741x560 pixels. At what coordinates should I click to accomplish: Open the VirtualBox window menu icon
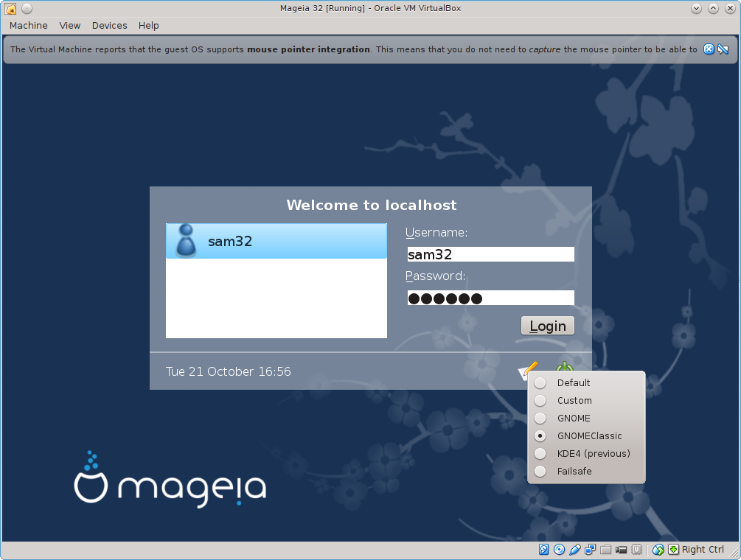click(x=10, y=9)
